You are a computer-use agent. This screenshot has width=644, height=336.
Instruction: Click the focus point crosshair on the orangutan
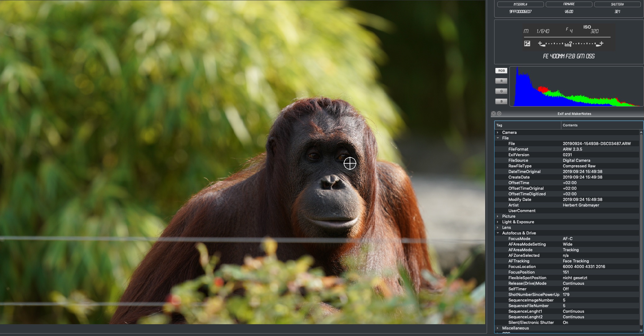coord(350,163)
